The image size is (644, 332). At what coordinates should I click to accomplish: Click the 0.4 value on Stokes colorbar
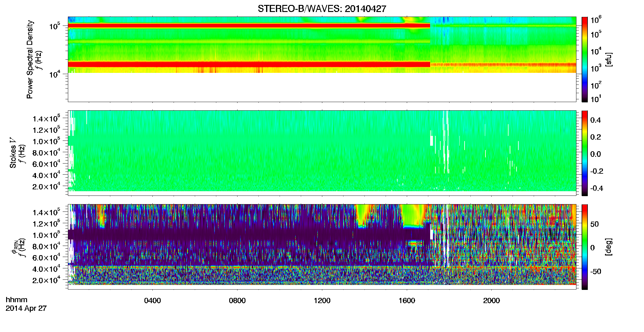pos(595,120)
